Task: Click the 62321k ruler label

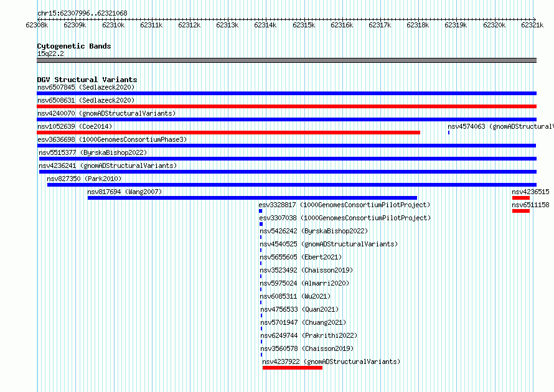Action: coord(532,25)
